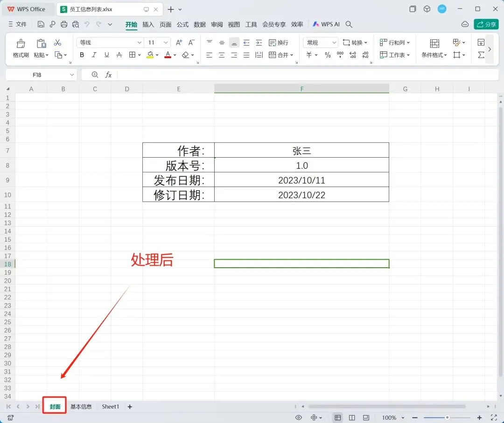The image size is (504, 423).
Task: Click the font color red A swatch
Action: pos(168,55)
